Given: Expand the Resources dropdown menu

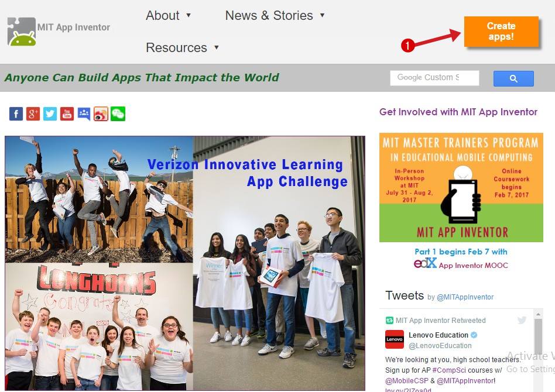Looking at the screenshot, I should [x=182, y=47].
